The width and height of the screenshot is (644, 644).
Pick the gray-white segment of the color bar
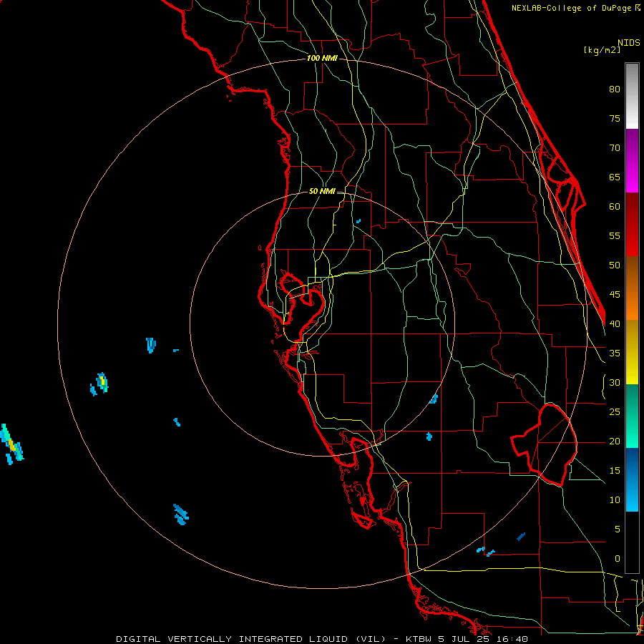[x=632, y=97]
